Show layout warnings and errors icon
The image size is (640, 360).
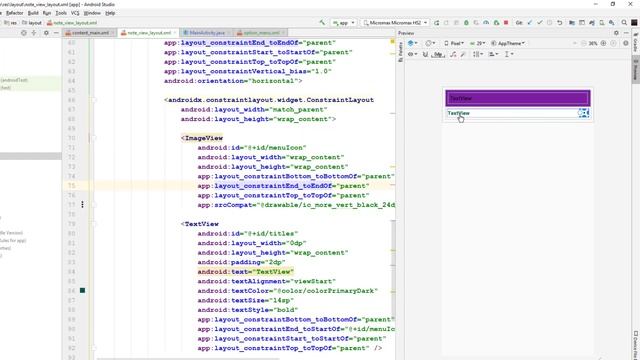[625, 43]
